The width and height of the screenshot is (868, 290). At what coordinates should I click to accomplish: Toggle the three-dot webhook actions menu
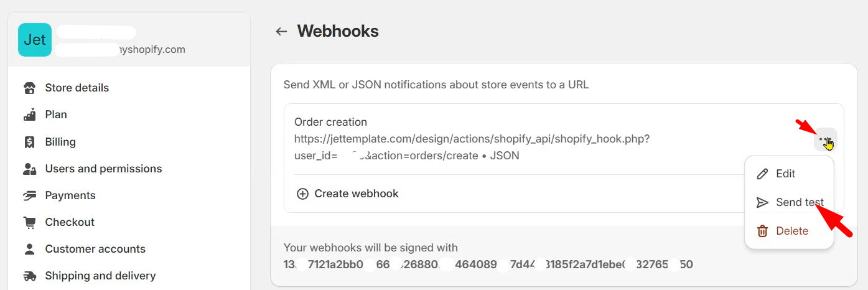(825, 140)
